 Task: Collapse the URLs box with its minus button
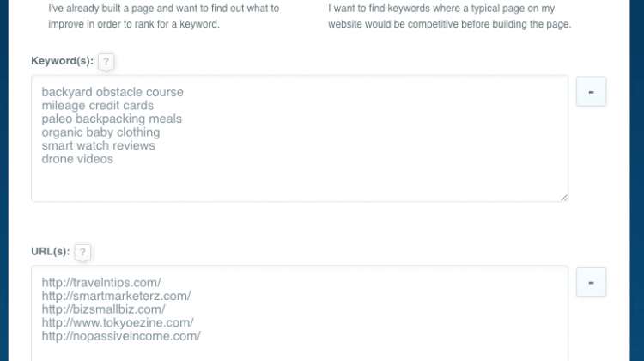click(591, 282)
